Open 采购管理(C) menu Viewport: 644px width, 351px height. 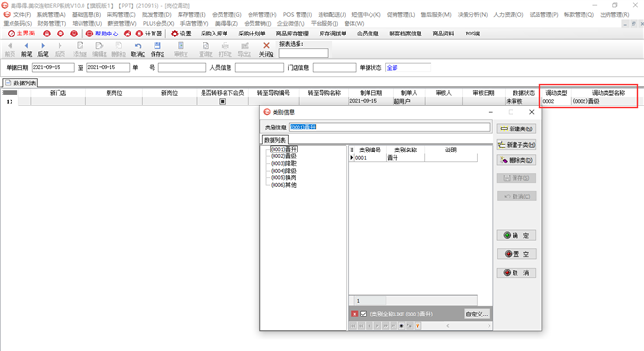point(122,14)
